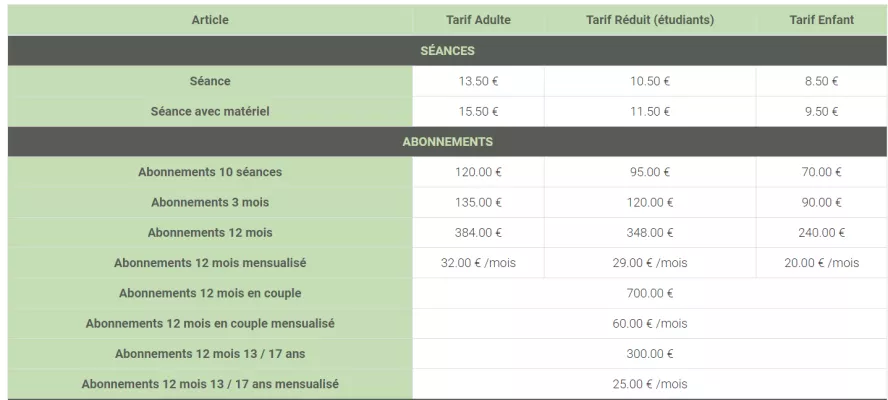Screen dimensions: 888x400
Task: Click the 8.50 € child session price
Action: [821, 81]
